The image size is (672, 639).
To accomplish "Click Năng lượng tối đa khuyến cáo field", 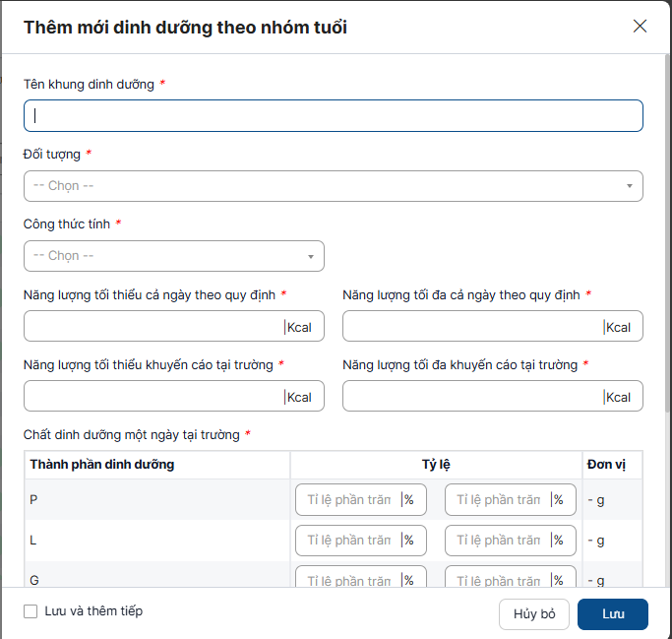I will (x=472, y=397).
